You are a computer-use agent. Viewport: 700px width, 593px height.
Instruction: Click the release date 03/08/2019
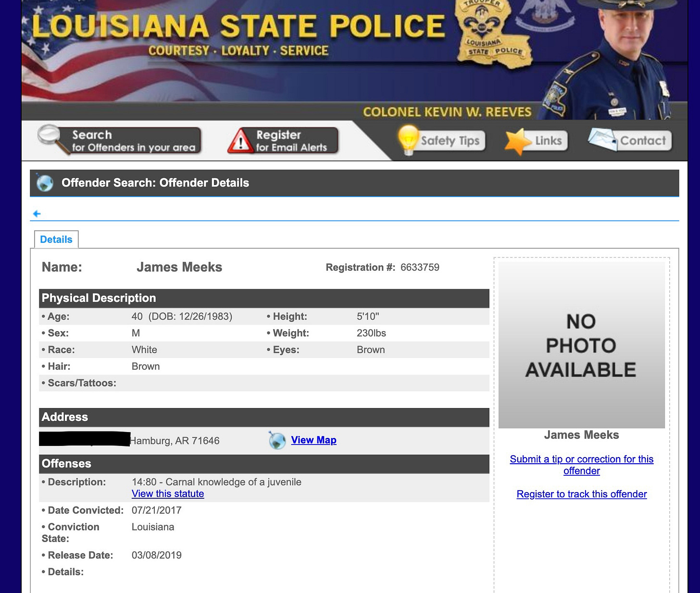point(157,555)
